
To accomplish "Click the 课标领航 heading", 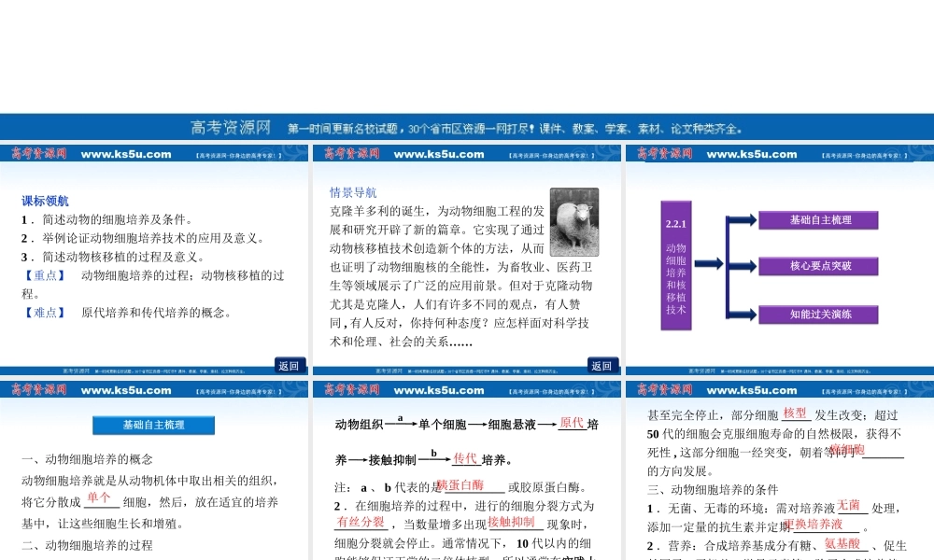I will [x=45, y=202].
